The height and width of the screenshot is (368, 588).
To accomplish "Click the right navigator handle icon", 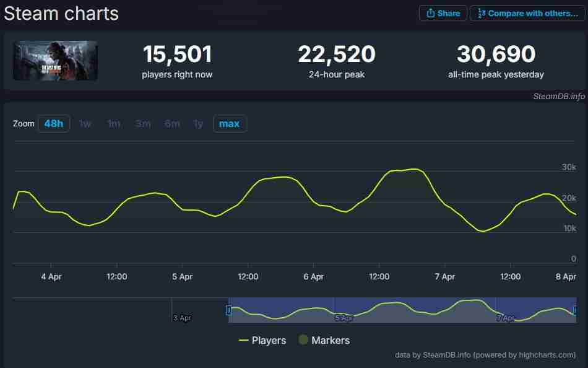I will coord(577,310).
